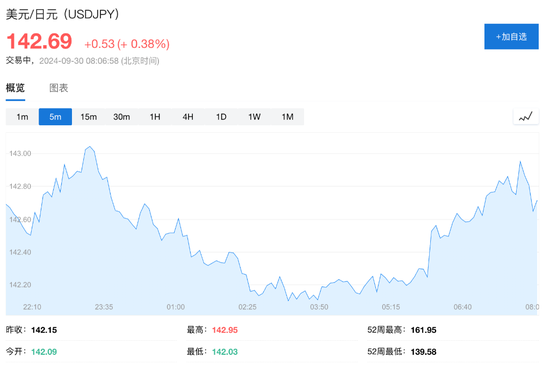The image size is (550, 379).
Task: Click the 01:00 time axis label
Action: click(x=175, y=307)
